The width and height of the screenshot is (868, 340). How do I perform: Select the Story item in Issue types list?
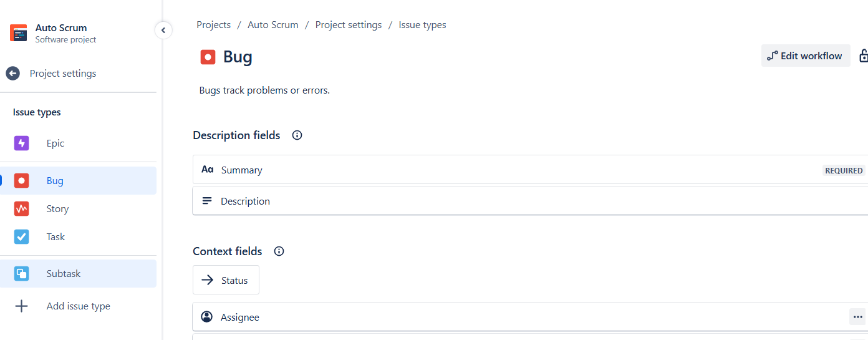pos(78,209)
